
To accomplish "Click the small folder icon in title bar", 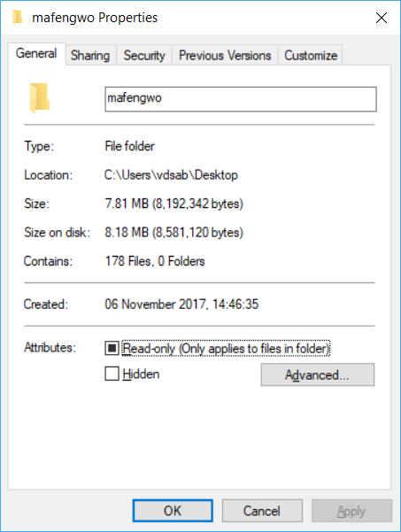I will [18, 18].
